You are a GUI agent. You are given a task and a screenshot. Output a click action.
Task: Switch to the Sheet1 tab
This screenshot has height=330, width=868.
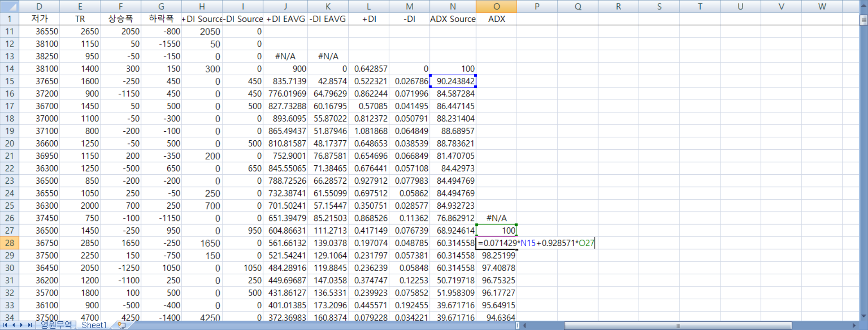pos(94,325)
